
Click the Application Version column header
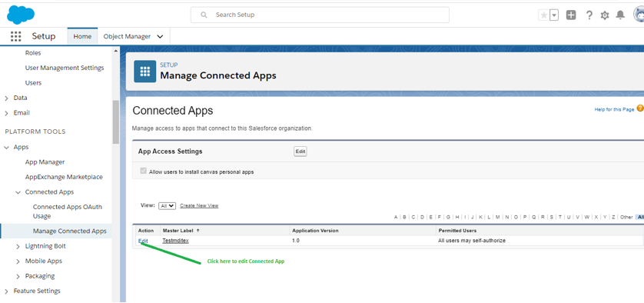(x=315, y=231)
